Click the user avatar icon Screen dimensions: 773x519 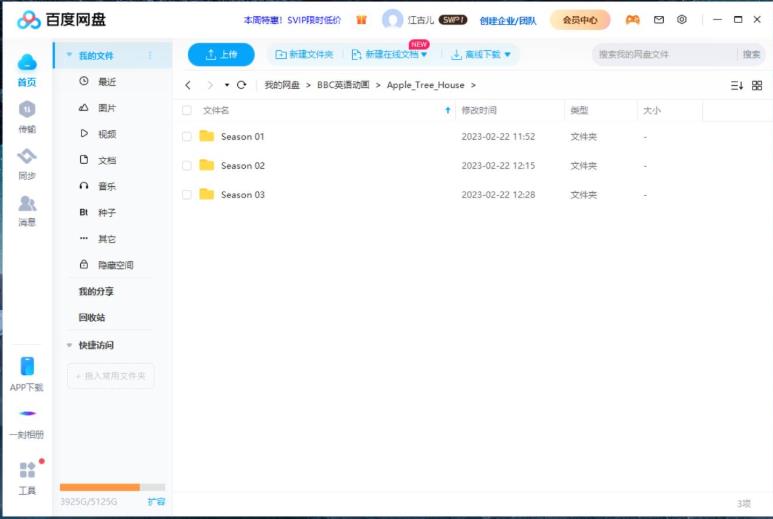coord(392,20)
